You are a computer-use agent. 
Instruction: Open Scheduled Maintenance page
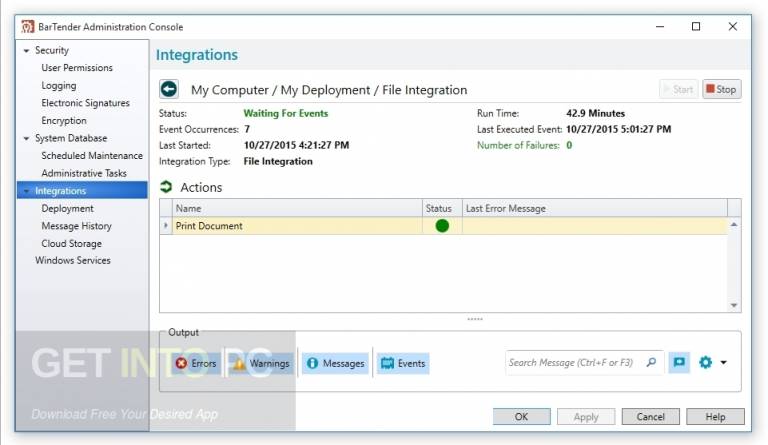(x=92, y=156)
